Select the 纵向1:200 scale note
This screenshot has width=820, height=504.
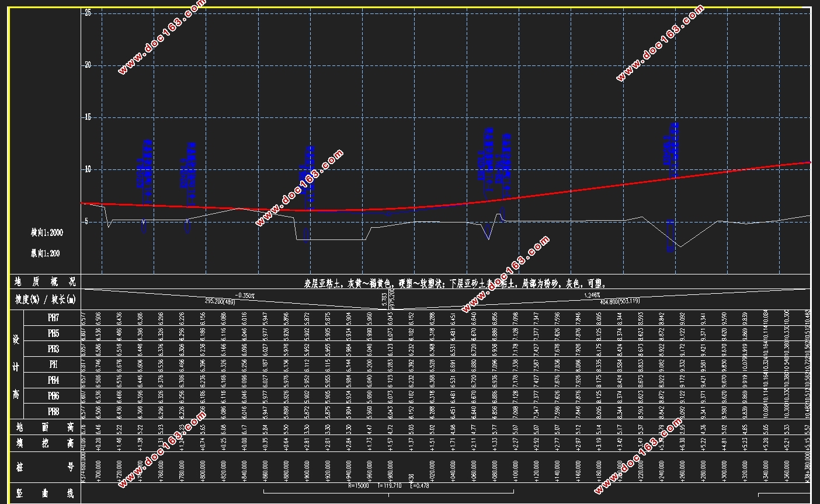click(x=46, y=253)
